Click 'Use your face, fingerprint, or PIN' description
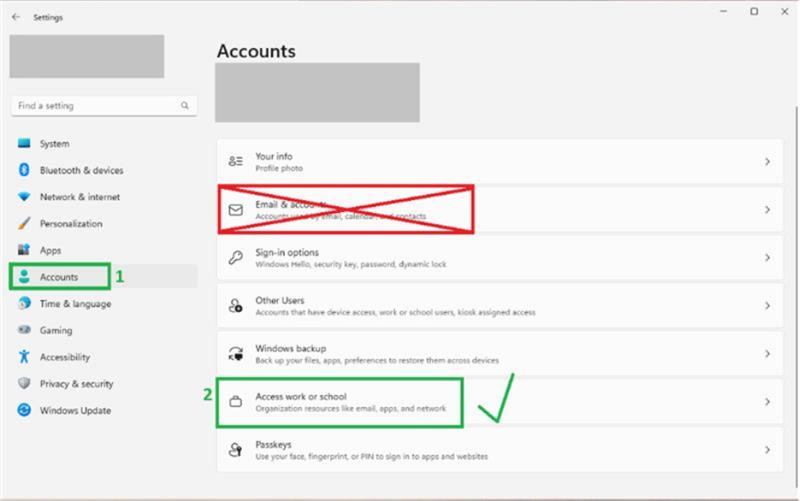This screenshot has height=501, width=800. tap(371, 456)
